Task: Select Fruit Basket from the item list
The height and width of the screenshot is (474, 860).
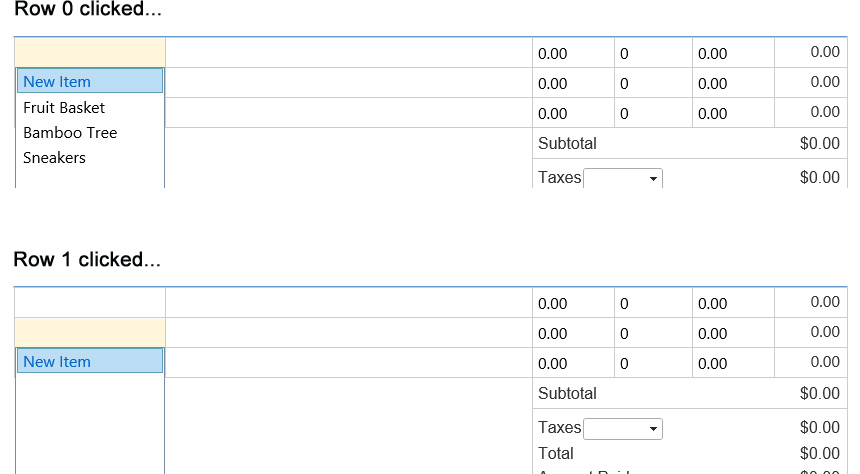Action: (64, 107)
